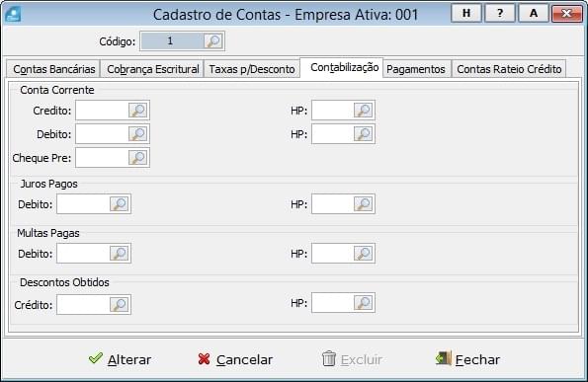This screenshot has width=588, height=382.
Task: Switch to the Contas Bancárias tab
Action: coord(53,69)
